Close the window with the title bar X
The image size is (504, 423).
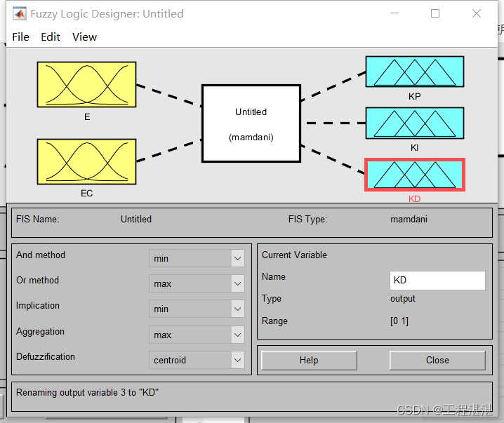pos(477,13)
